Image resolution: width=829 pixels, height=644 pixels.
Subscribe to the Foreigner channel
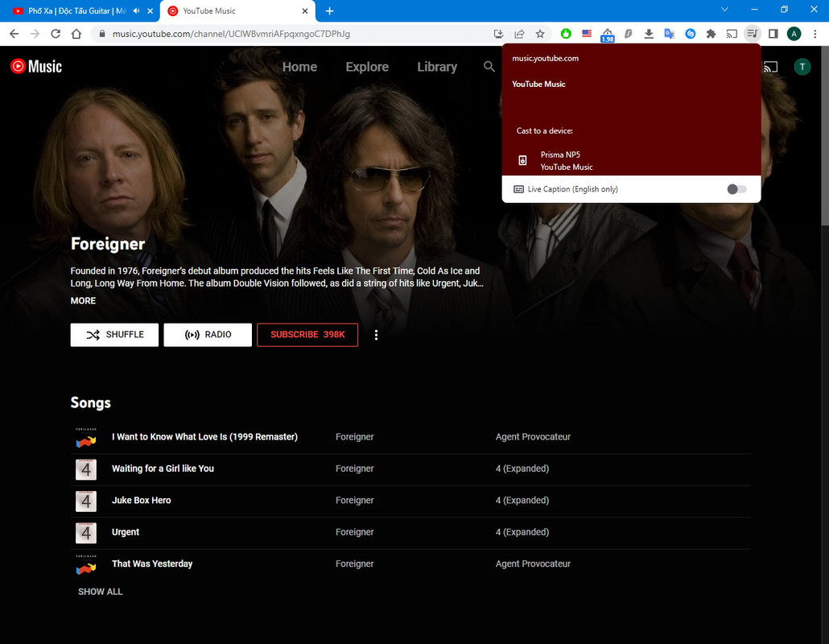point(307,335)
